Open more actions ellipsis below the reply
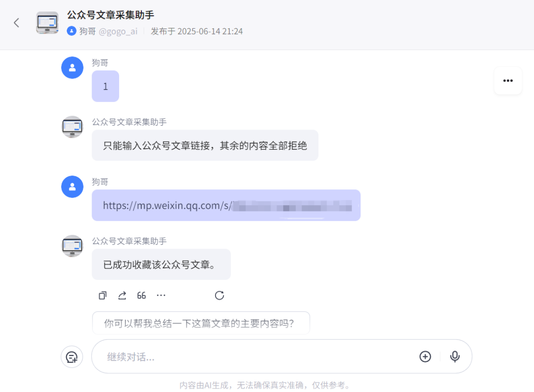The image size is (534, 392). coord(161,295)
